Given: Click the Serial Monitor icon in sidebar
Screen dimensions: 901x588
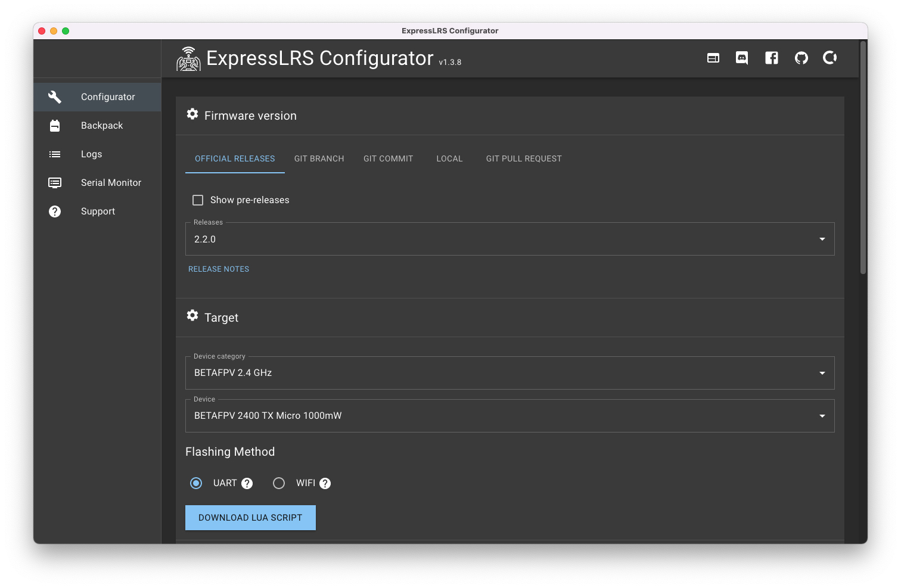Looking at the screenshot, I should pos(55,183).
